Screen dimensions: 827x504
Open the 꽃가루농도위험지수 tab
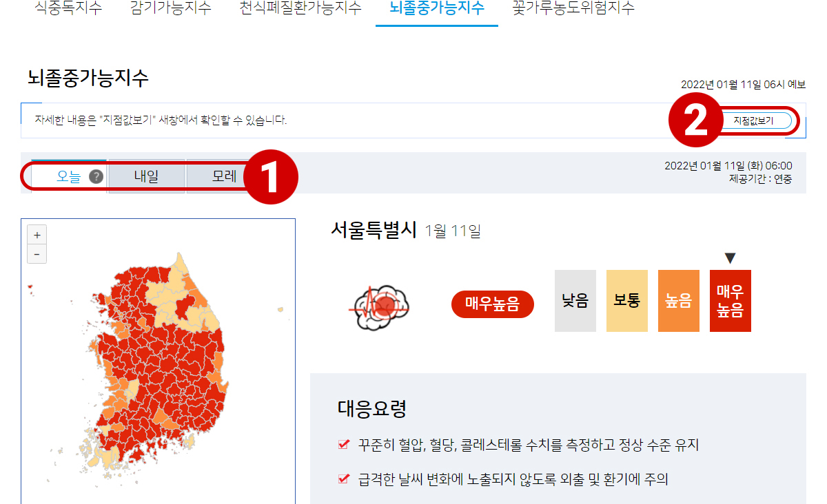click(x=573, y=8)
